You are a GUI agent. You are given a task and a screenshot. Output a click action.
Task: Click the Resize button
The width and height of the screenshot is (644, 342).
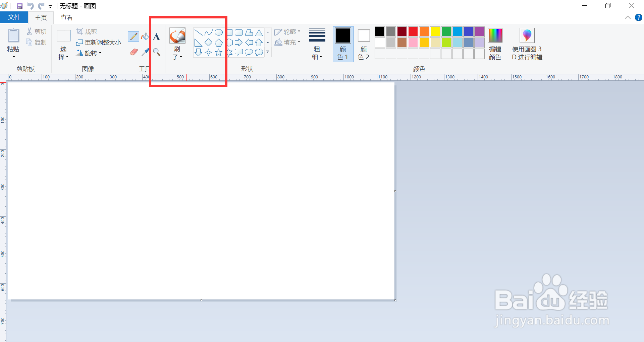click(99, 42)
